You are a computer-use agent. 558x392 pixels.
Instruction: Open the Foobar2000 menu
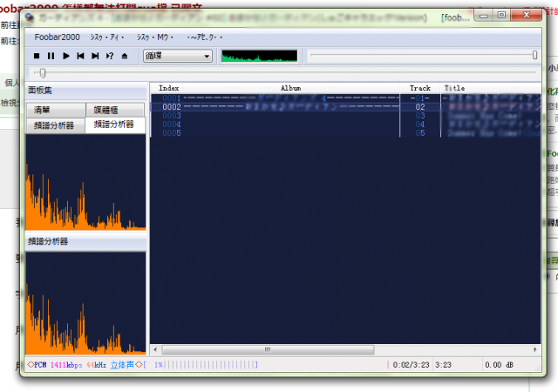57,37
